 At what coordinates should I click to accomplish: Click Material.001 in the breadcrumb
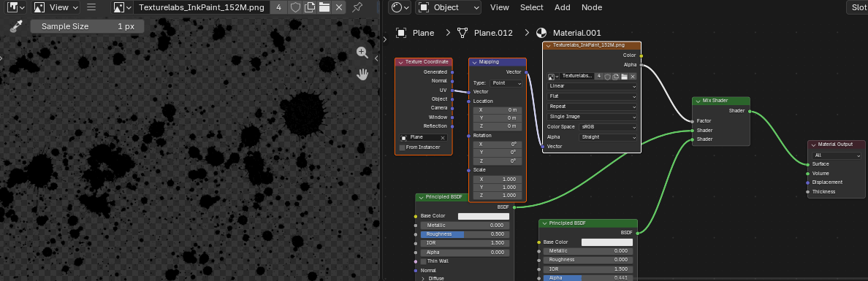pyautogui.click(x=569, y=33)
